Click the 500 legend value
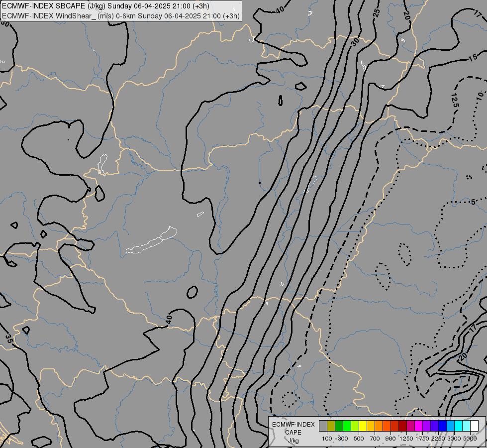Image resolution: width=487 pixels, height=448 pixels. (359, 439)
